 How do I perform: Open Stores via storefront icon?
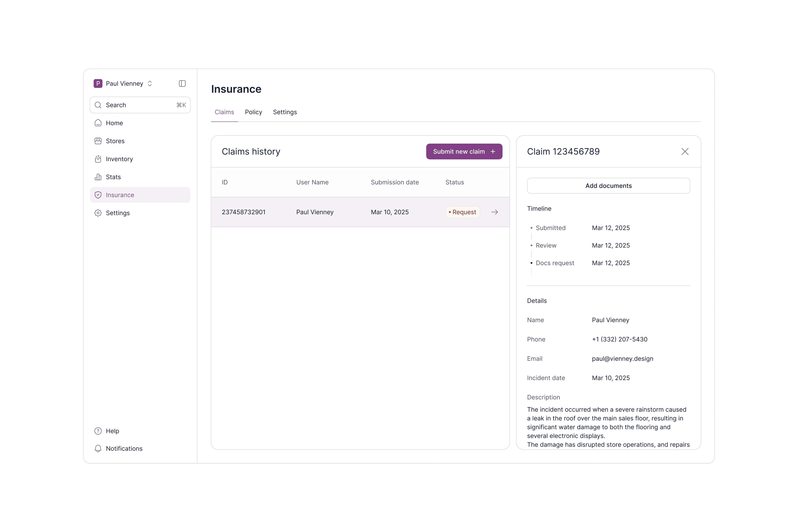[x=98, y=141]
